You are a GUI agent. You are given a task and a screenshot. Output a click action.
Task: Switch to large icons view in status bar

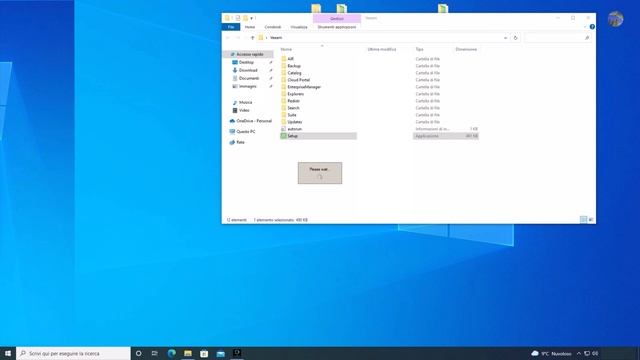coord(591,220)
